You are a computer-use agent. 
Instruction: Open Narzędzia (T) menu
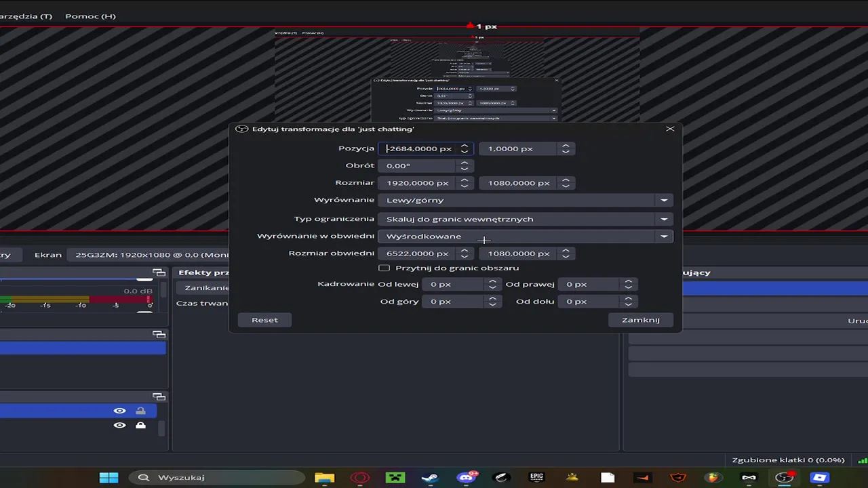click(x=26, y=16)
